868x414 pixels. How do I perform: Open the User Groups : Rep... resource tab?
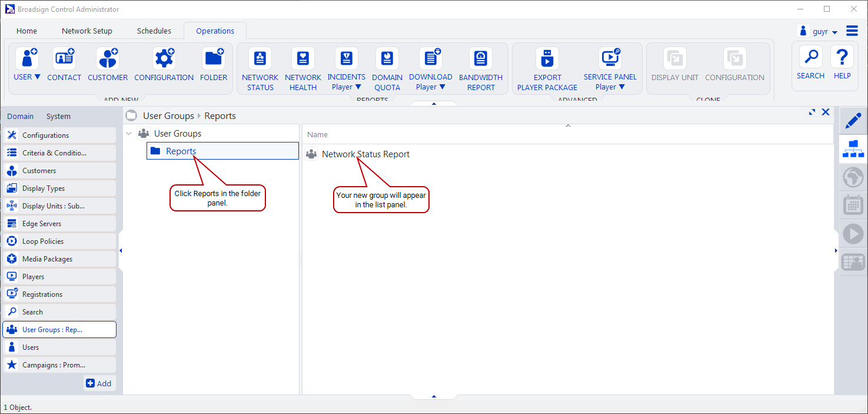[59, 330]
